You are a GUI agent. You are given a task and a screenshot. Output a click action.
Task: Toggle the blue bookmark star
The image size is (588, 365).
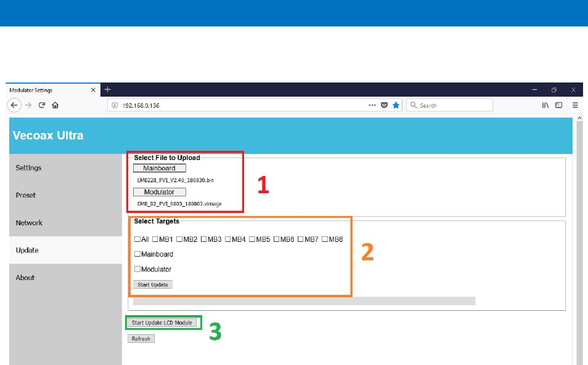tap(396, 105)
